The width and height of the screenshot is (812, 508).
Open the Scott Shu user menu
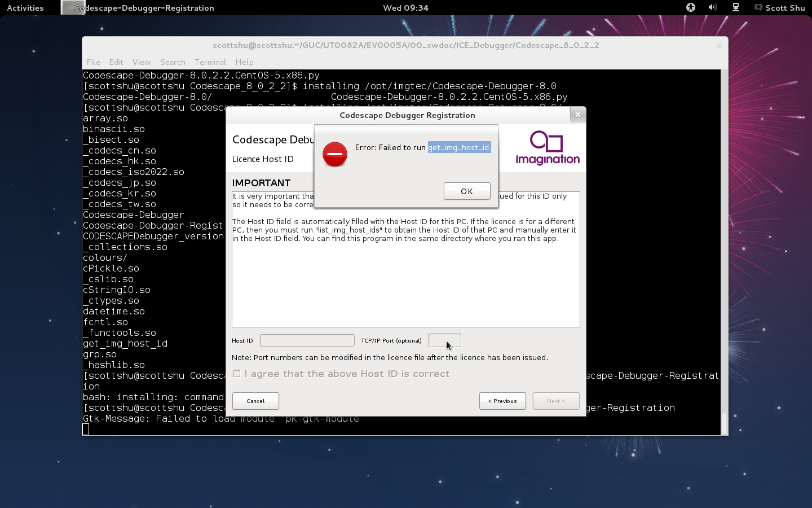click(x=779, y=8)
